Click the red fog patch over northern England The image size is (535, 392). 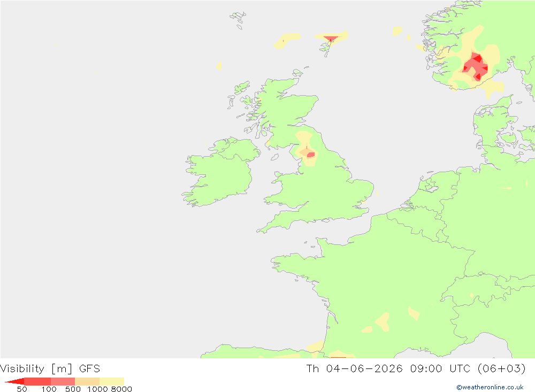310,155
